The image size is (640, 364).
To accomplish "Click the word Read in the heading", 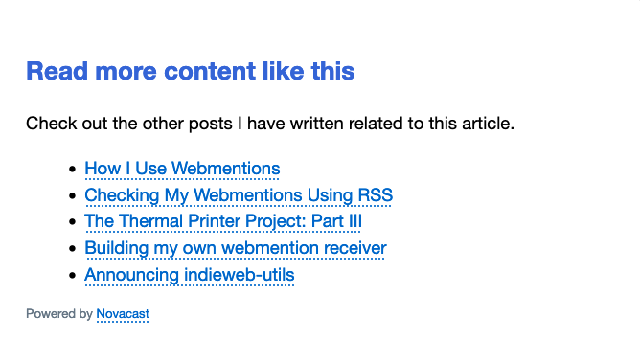I will click(57, 71).
